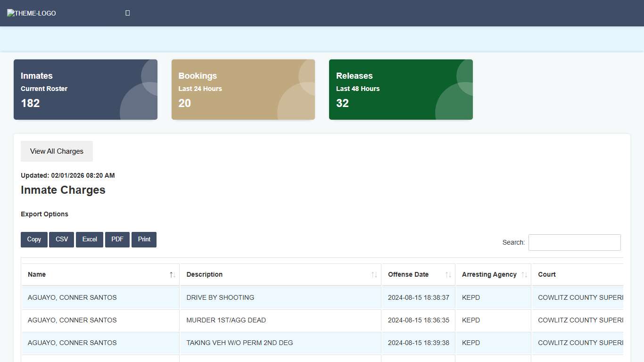The image size is (644, 362).
Task: Open the Bookings Last 24 Hours card
Action: tap(243, 90)
